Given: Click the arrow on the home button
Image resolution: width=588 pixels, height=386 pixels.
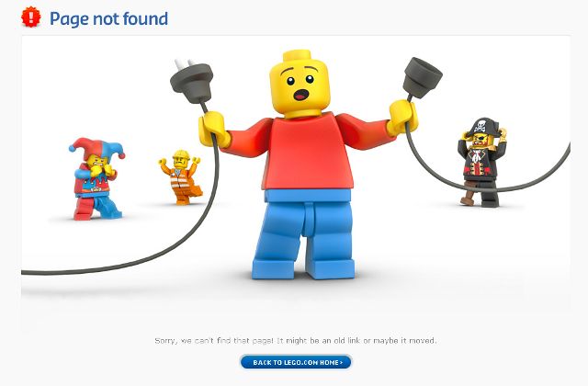Looking at the screenshot, I should [341, 362].
